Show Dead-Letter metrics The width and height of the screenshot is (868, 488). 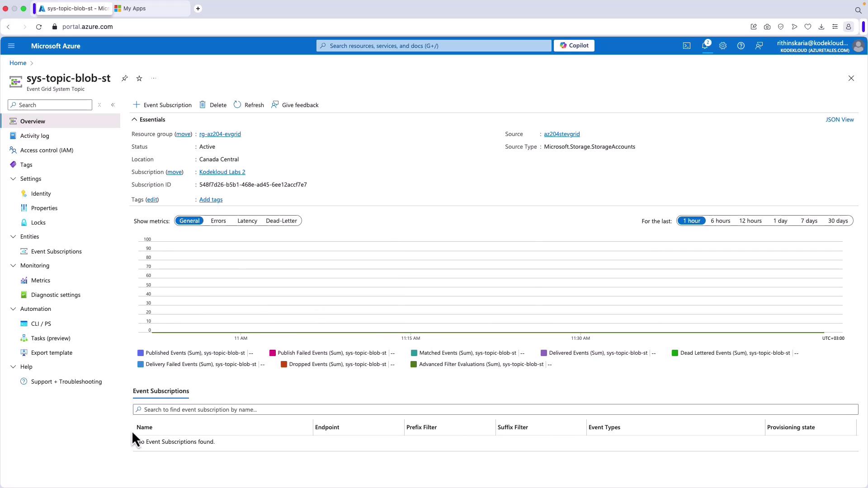281,221
